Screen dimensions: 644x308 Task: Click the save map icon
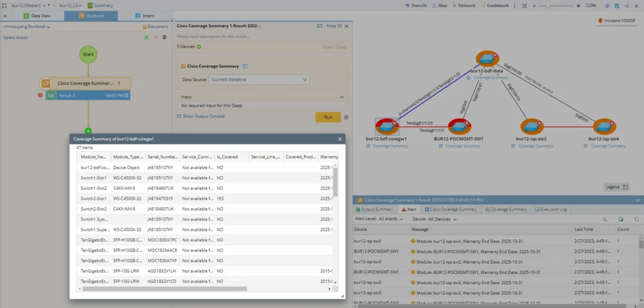coord(617,6)
